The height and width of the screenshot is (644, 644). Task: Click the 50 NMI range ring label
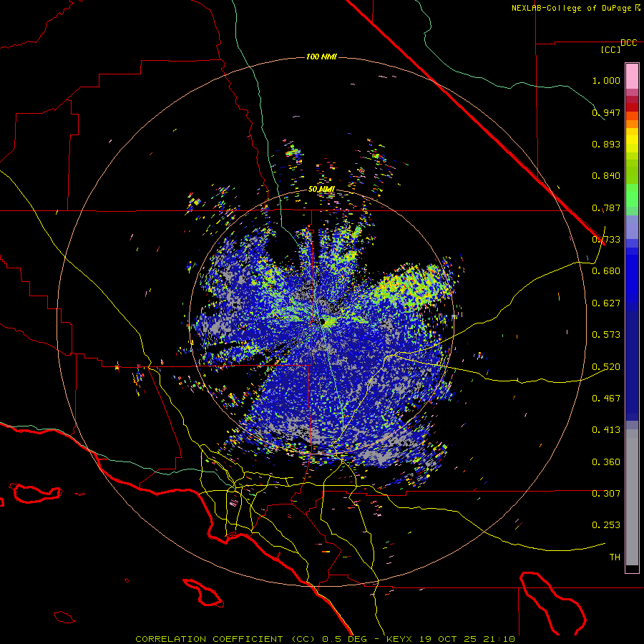[x=321, y=190]
